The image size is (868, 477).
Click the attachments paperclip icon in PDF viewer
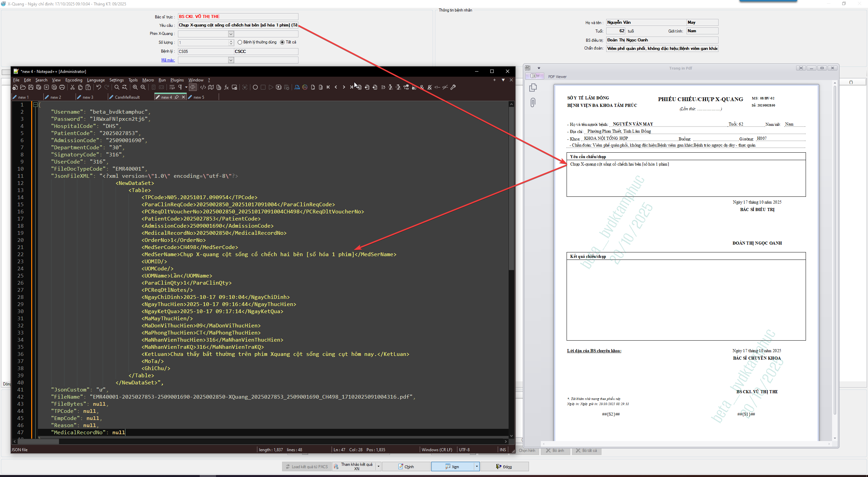click(x=533, y=102)
